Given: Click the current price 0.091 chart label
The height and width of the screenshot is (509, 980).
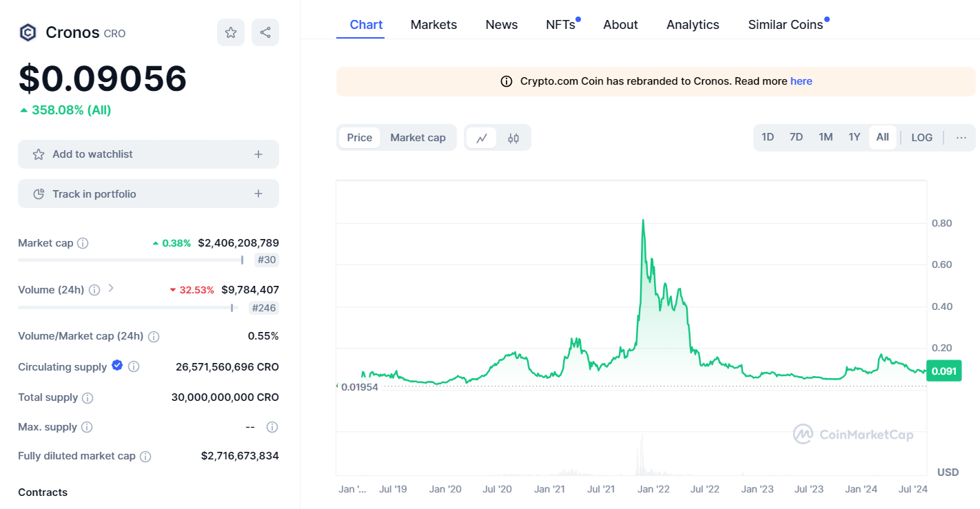Looking at the screenshot, I should click(x=944, y=371).
